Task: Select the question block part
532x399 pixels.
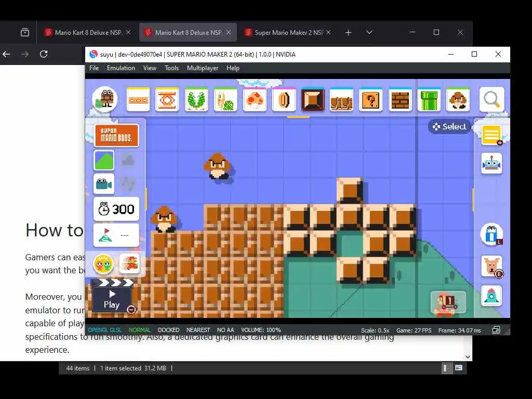Action: (371, 100)
